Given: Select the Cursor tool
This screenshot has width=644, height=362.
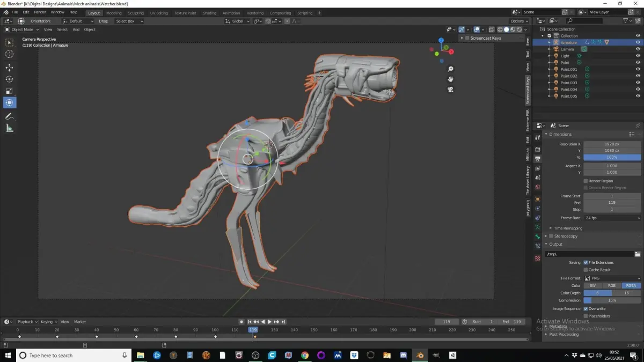Looking at the screenshot, I should point(10,54).
